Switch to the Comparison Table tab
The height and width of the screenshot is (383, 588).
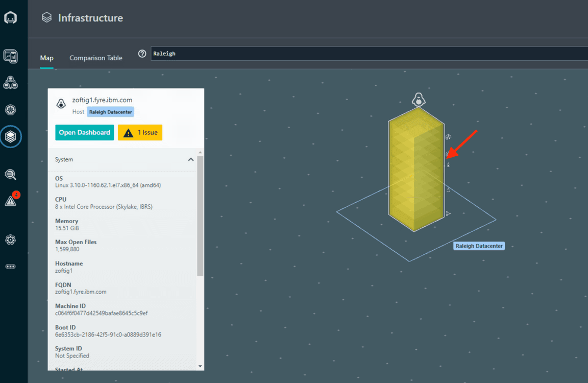pos(96,58)
